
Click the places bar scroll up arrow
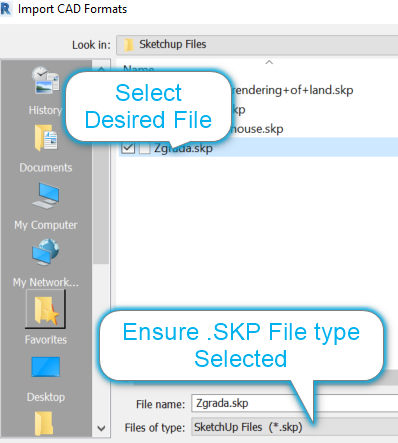pos(101,69)
